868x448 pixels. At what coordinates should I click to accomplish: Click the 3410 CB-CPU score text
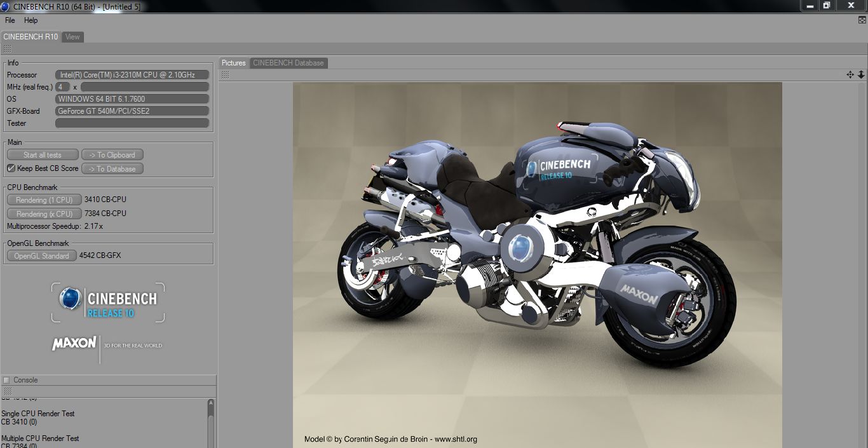(x=105, y=200)
